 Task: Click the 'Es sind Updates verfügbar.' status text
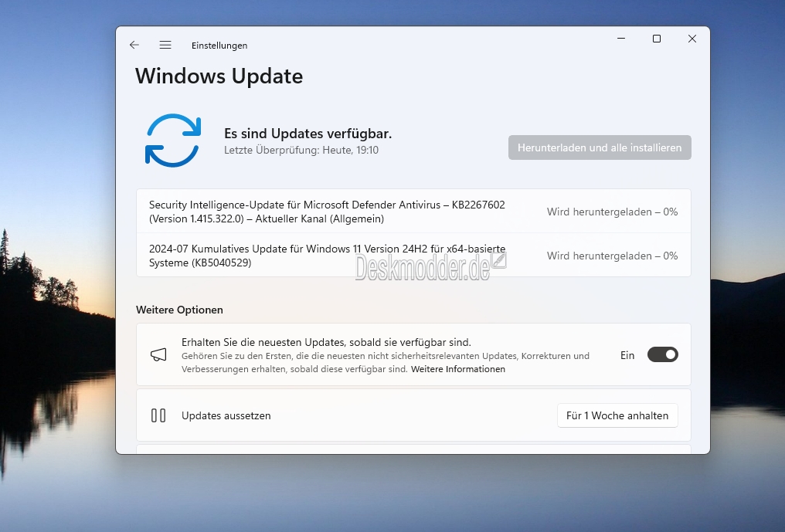308,134
